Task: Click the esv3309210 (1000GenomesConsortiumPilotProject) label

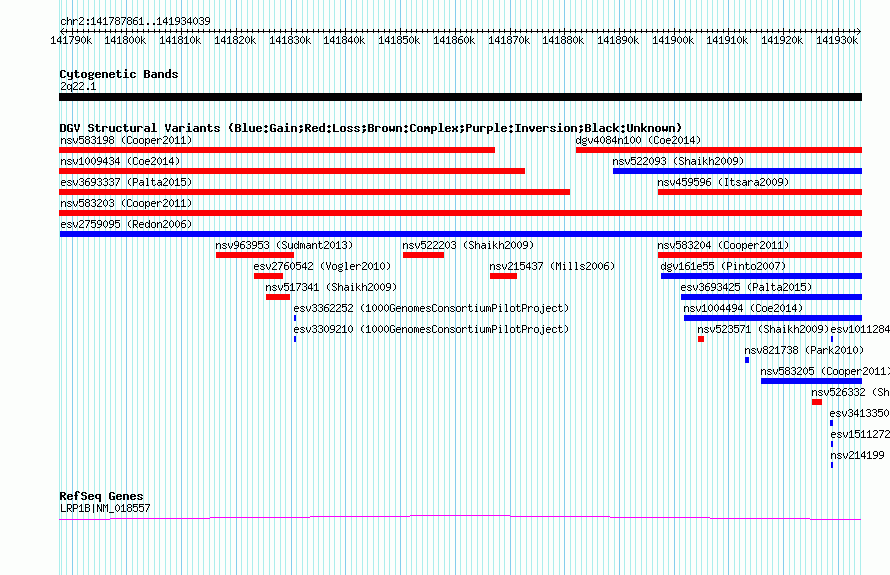Action: click(x=431, y=329)
